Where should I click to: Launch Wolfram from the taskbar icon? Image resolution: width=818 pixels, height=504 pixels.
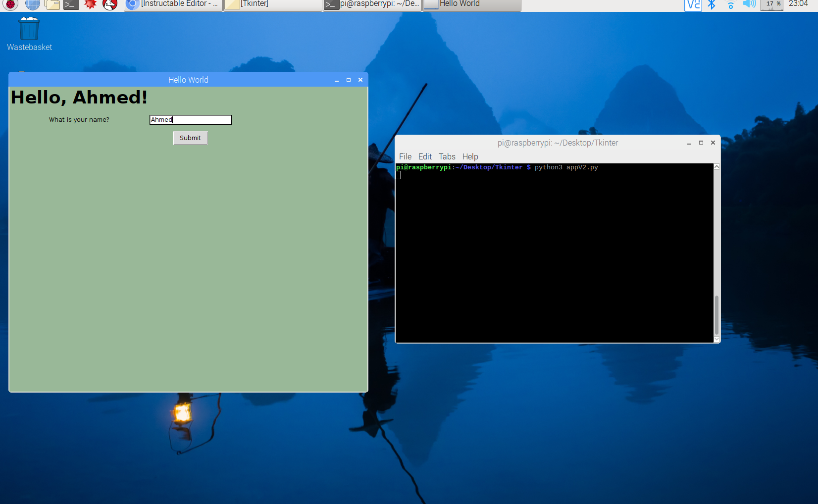pyautogui.click(x=109, y=5)
